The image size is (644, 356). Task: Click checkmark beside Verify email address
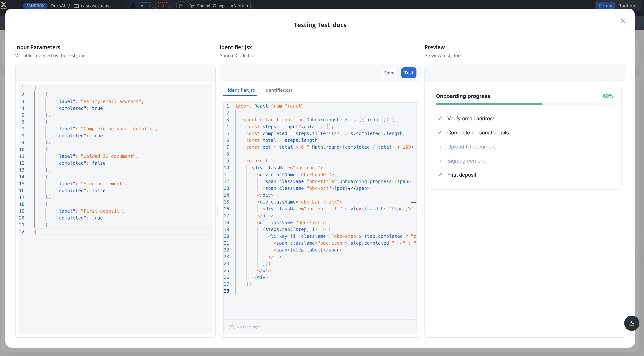pyautogui.click(x=440, y=118)
